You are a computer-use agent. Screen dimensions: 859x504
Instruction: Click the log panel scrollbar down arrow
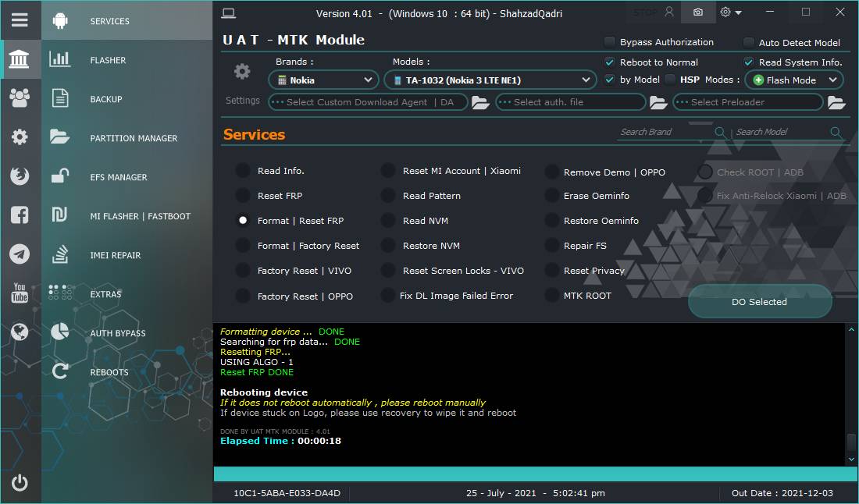pyautogui.click(x=851, y=459)
